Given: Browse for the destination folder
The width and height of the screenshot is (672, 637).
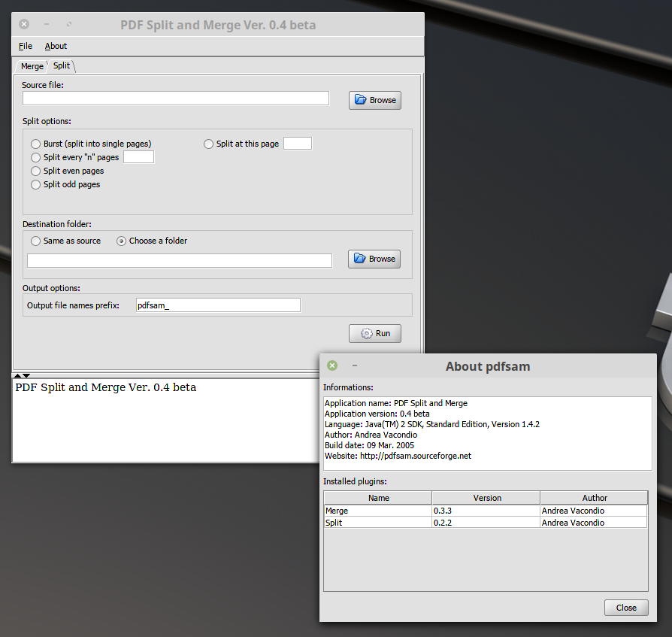Looking at the screenshot, I should (374, 259).
